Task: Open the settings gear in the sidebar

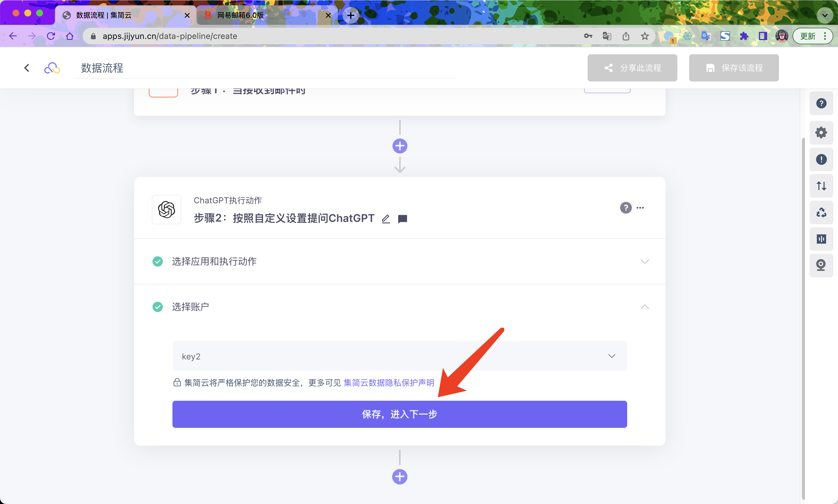Action: point(821,132)
